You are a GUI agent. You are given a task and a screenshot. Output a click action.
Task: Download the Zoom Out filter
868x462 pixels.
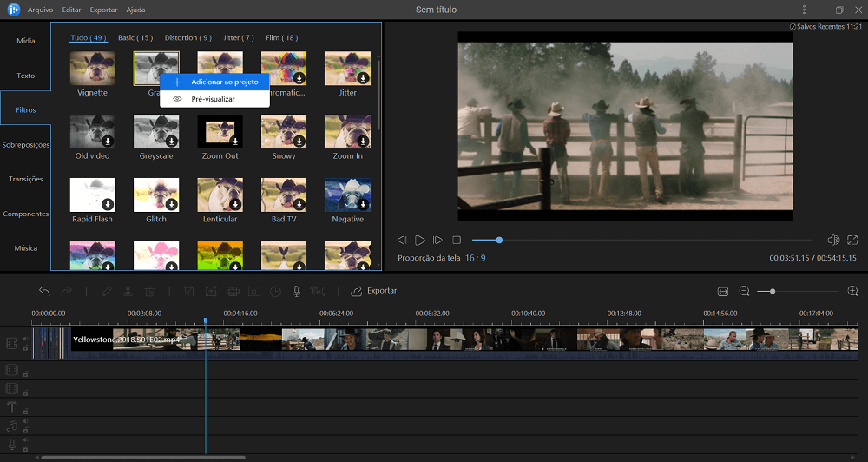point(235,142)
